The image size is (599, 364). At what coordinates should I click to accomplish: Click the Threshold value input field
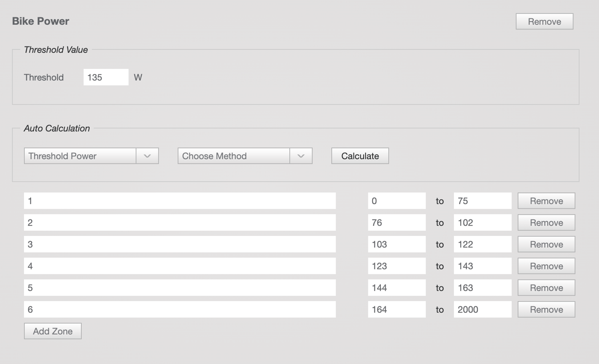106,77
